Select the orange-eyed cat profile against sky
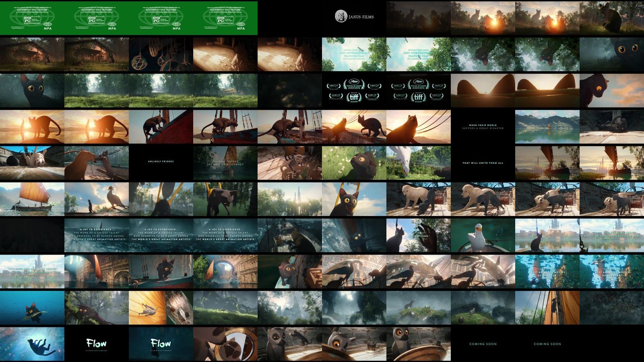 [x=612, y=90]
